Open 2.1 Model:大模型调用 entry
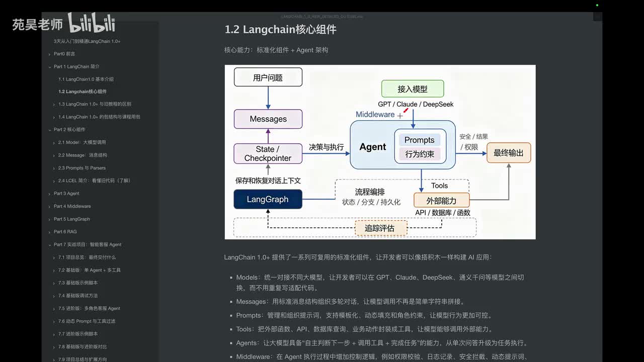The image size is (644, 362). pyautogui.click(x=82, y=142)
